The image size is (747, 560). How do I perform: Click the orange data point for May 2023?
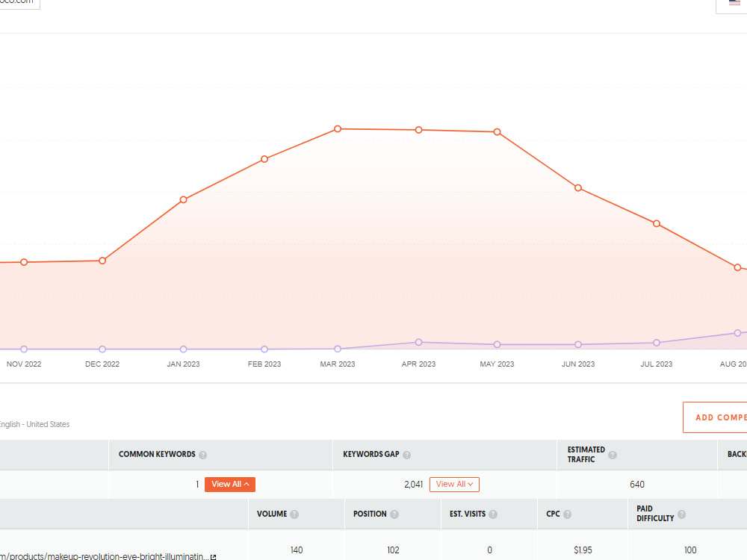pyautogui.click(x=497, y=132)
